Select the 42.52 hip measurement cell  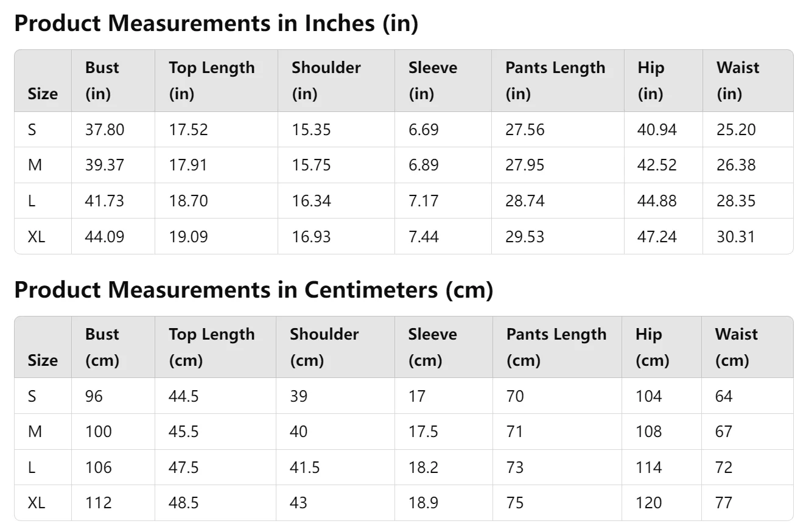click(x=657, y=165)
